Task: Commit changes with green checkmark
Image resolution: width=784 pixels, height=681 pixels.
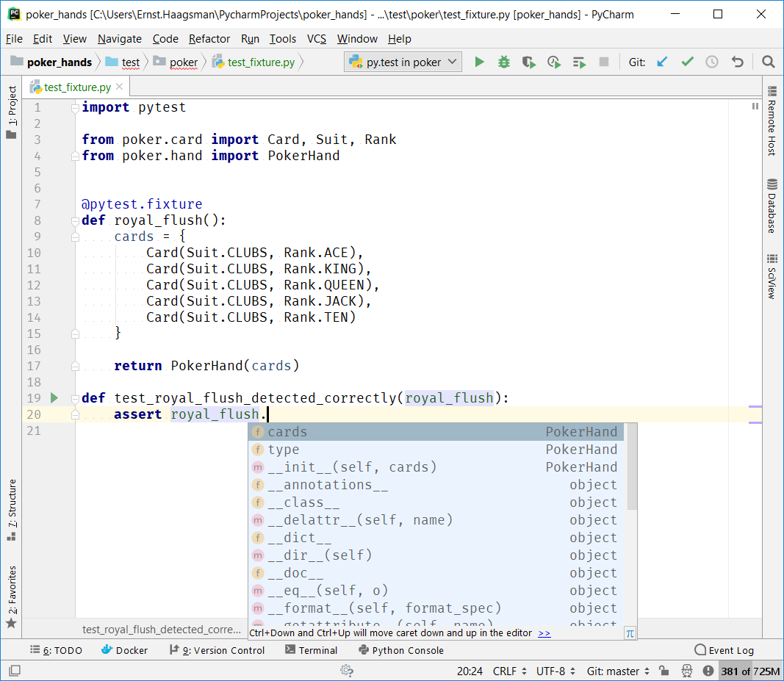Action: click(688, 62)
